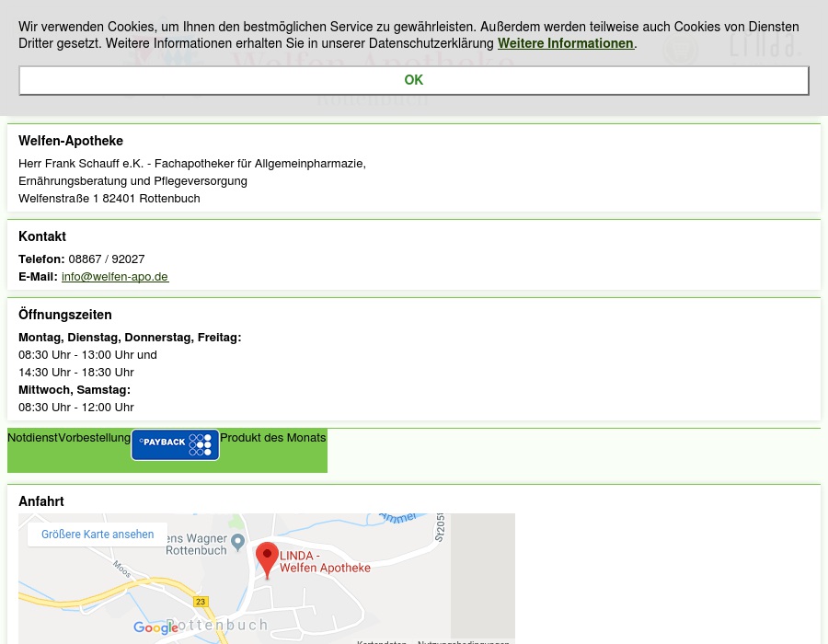Click the Welfen-Apotheke header logo

(x=322, y=74)
